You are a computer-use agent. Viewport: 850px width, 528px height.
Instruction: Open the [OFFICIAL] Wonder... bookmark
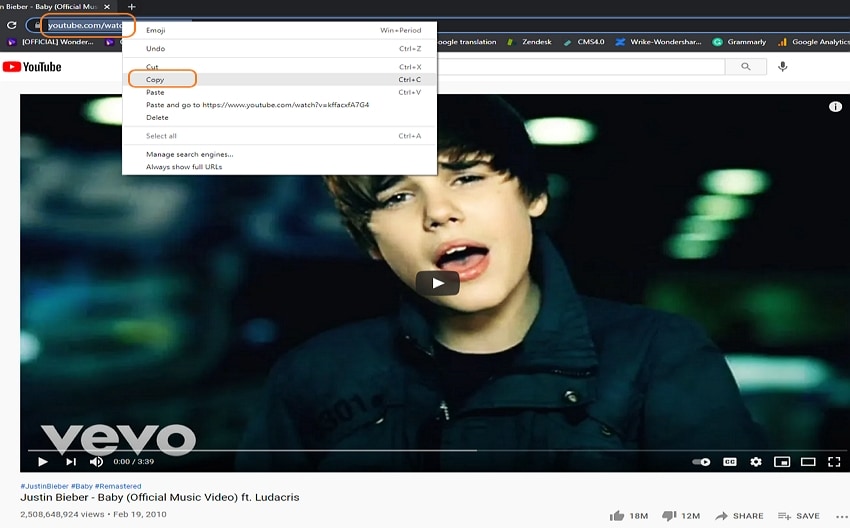click(x=50, y=42)
